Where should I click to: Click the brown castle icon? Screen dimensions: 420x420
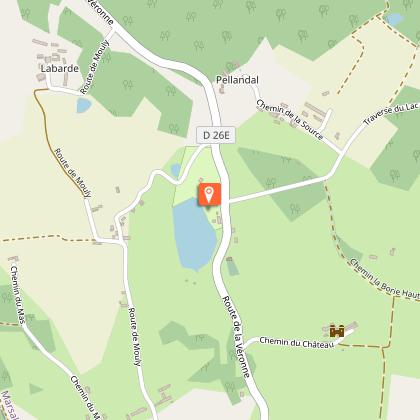coord(337,331)
